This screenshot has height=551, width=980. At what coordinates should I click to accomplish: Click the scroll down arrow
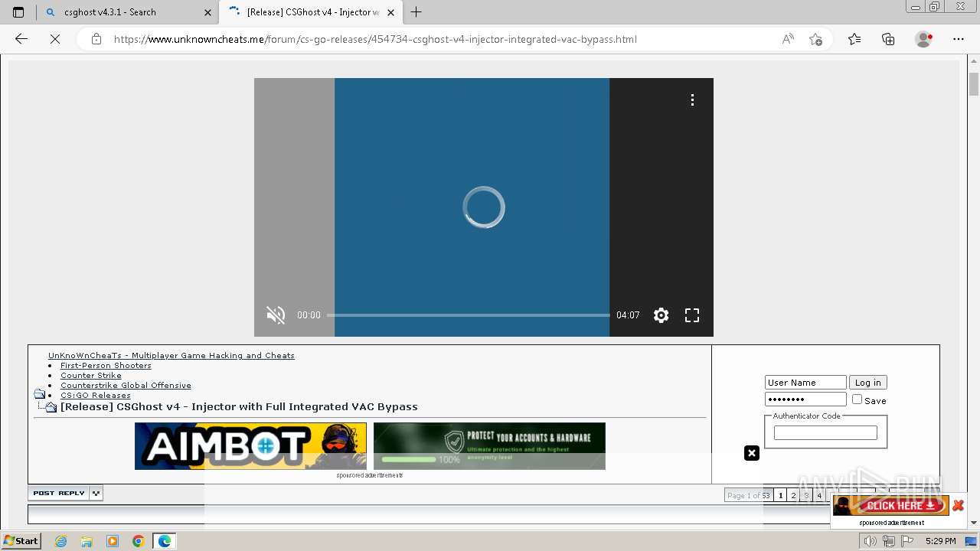click(x=974, y=523)
